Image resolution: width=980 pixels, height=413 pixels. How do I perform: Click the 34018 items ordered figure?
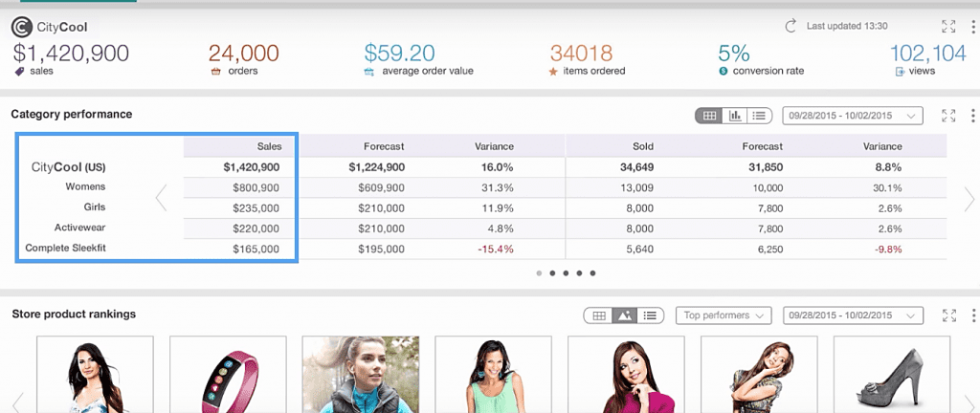581,53
